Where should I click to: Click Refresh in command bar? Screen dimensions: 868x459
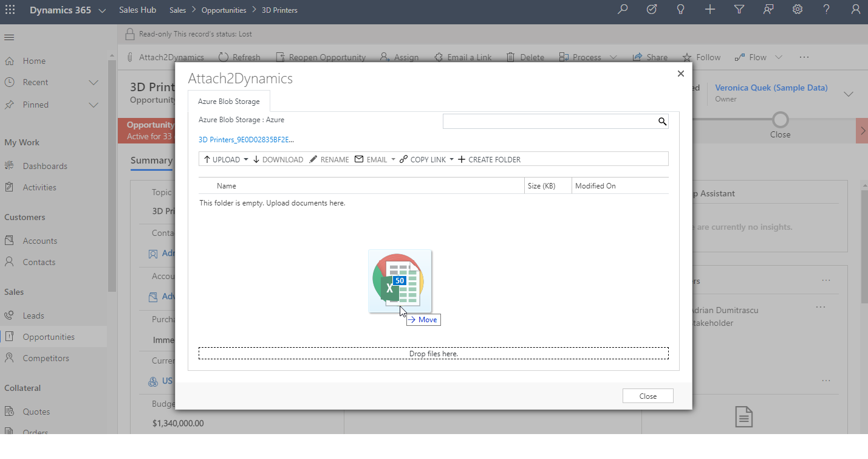point(239,57)
